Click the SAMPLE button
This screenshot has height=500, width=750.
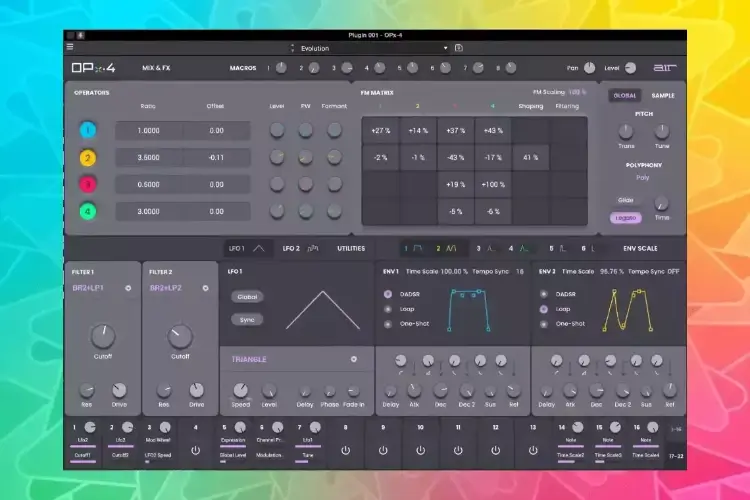point(663,95)
